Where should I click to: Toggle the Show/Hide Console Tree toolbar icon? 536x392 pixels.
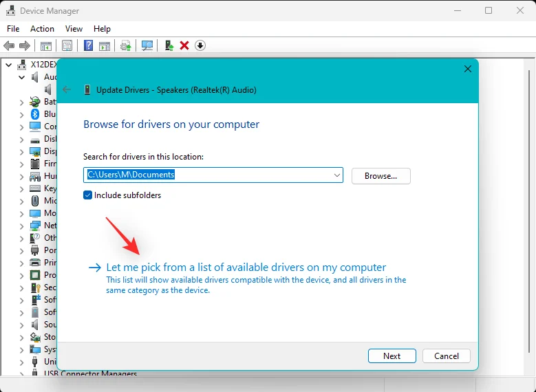click(x=46, y=45)
